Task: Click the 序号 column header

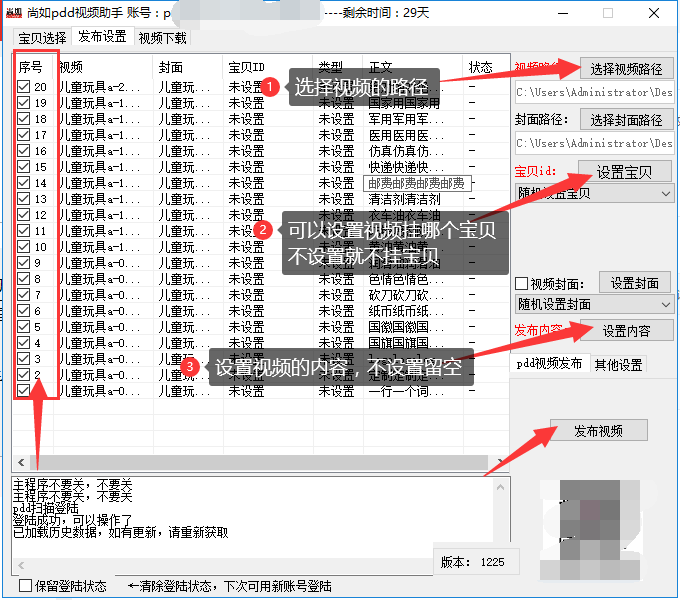Action: coord(32,67)
